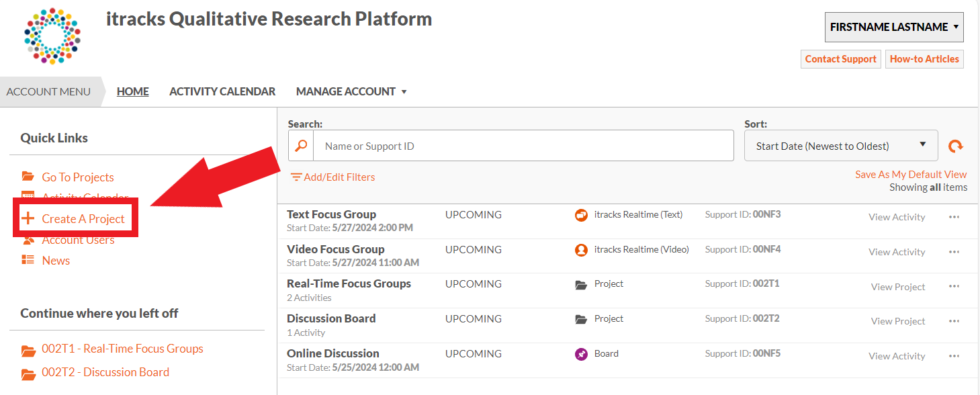Click the 'Showing all items' text
Screen dimensions: 980x395
click(x=928, y=187)
